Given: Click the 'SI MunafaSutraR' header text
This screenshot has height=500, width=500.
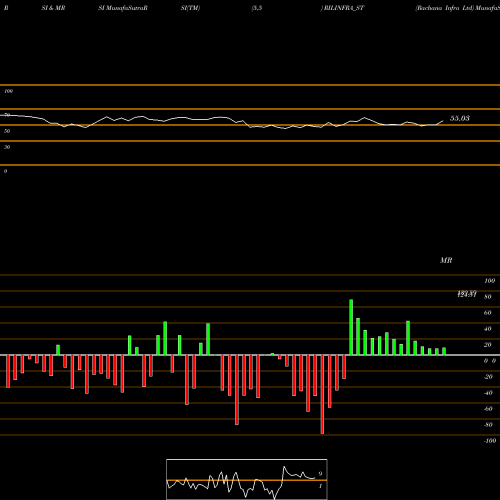Looking at the screenshot, I should pyautogui.click(x=123, y=8).
